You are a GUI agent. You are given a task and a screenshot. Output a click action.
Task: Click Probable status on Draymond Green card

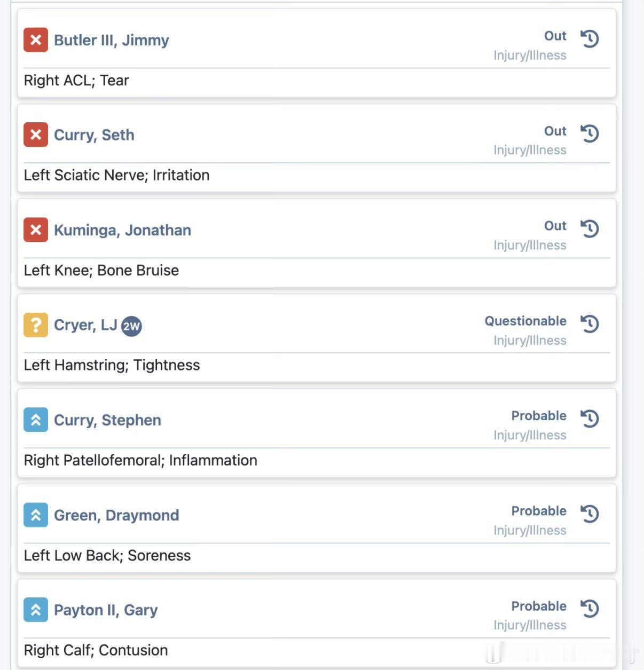(538, 511)
